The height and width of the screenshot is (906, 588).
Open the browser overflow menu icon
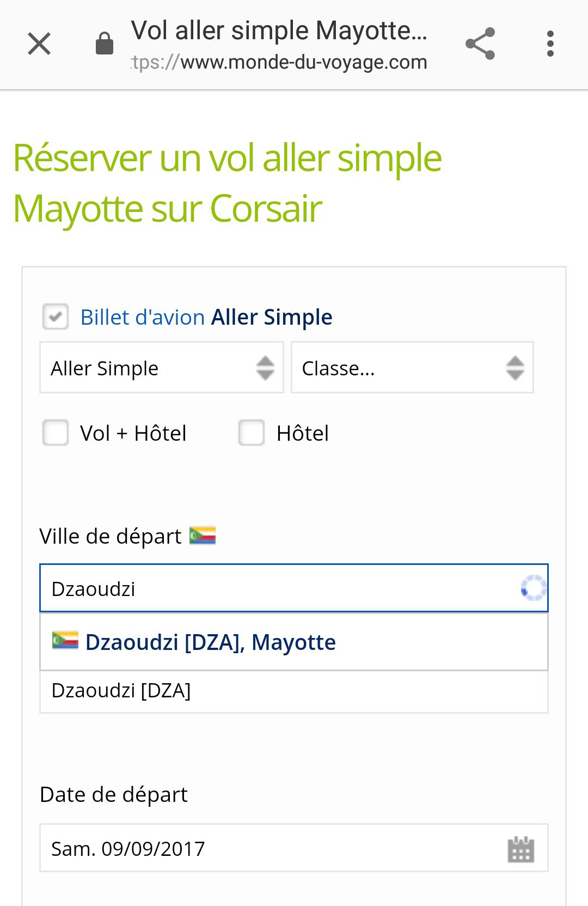click(x=551, y=44)
